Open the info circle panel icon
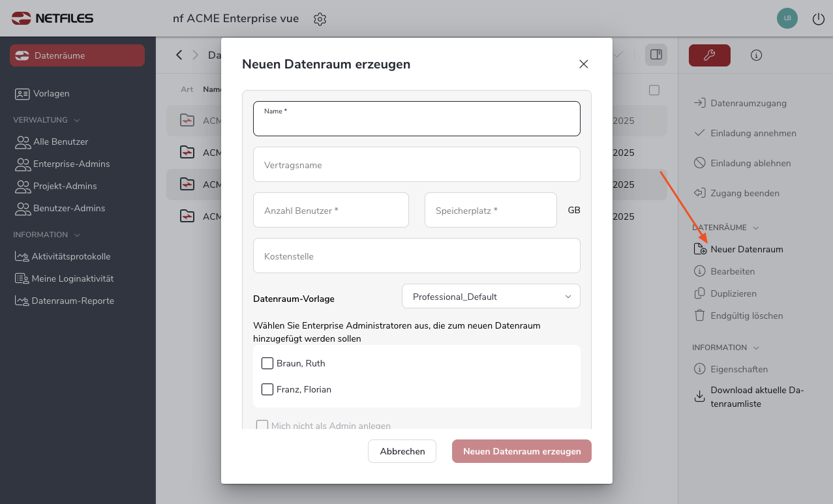 click(x=756, y=55)
